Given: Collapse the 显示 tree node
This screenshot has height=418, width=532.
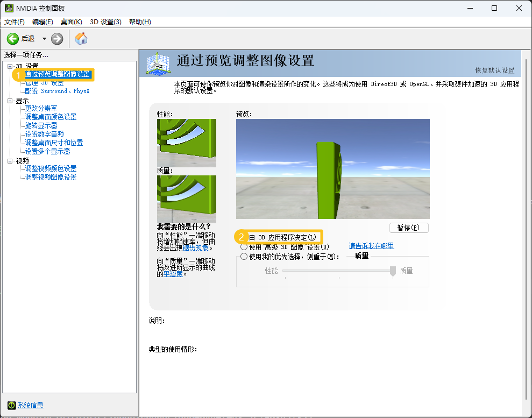Looking at the screenshot, I should 10,101.
